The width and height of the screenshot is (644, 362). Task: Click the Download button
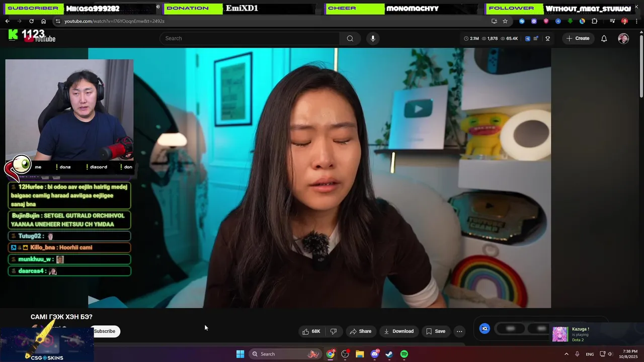(x=398, y=331)
